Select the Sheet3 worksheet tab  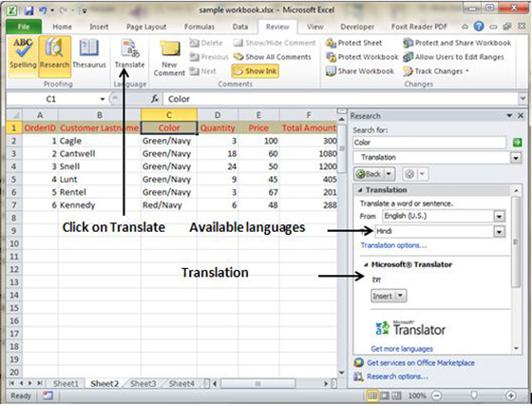tap(143, 383)
